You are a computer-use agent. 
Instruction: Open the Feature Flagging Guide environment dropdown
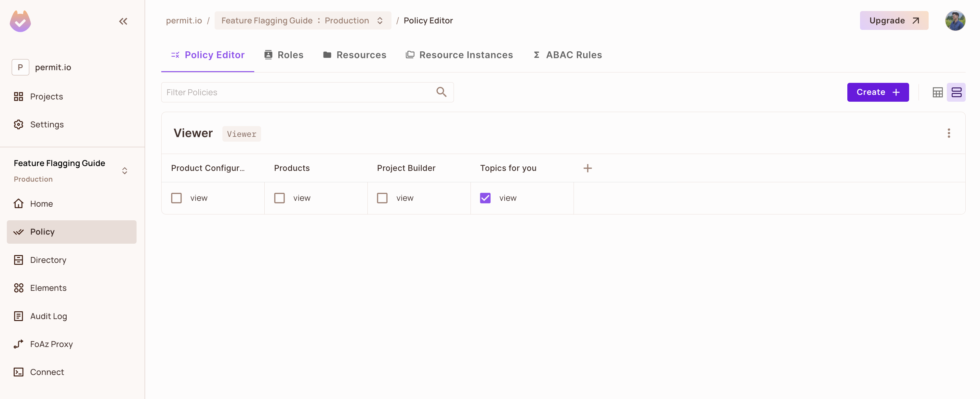pyautogui.click(x=379, y=20)
